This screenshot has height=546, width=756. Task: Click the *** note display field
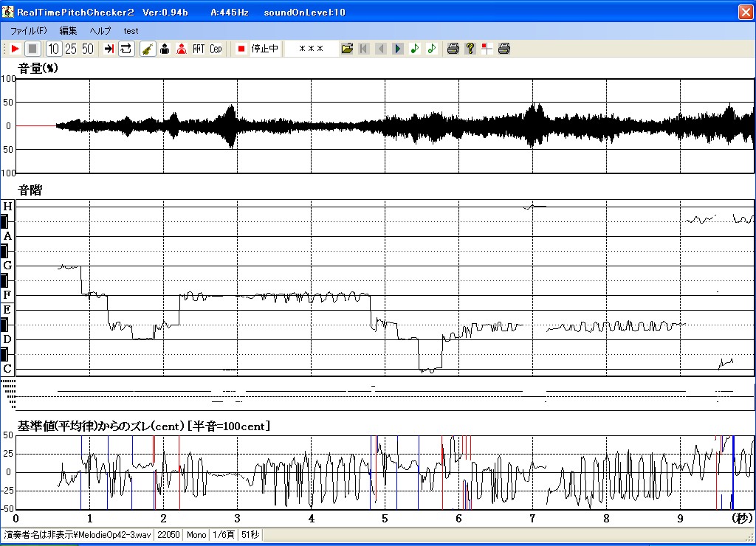pyautogui.click(x=311, y=49)
